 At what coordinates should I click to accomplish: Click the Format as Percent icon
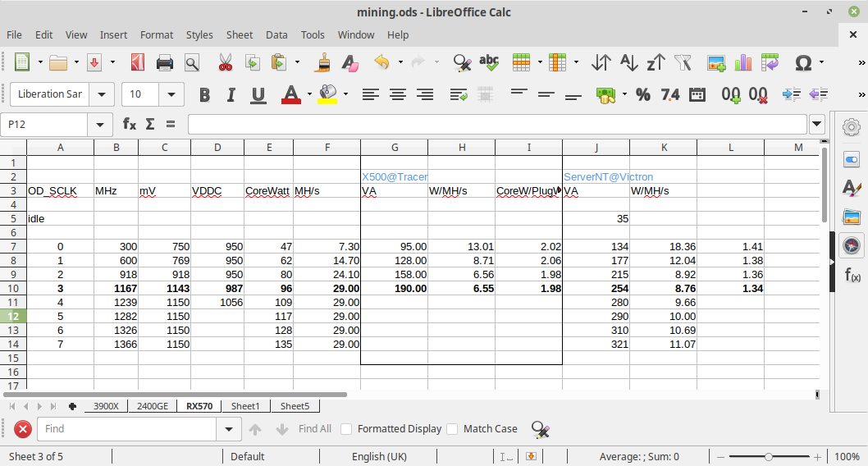pyautogui.click(x=642, y=94)
